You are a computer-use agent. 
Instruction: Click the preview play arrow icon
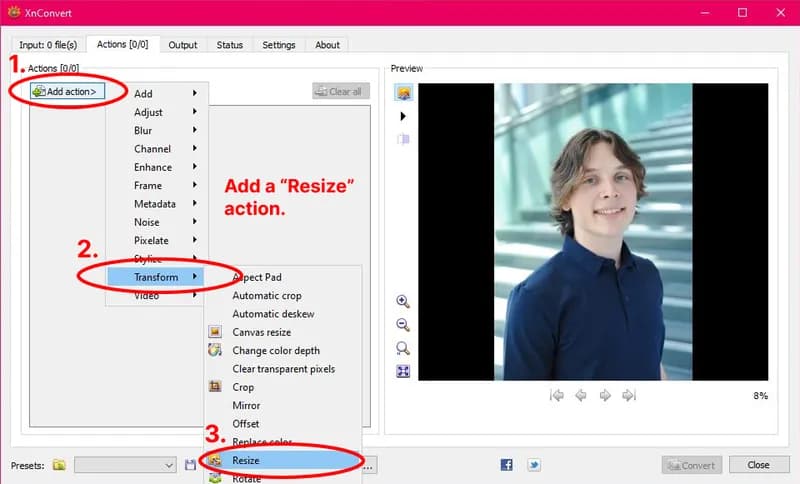click(403, 116)
